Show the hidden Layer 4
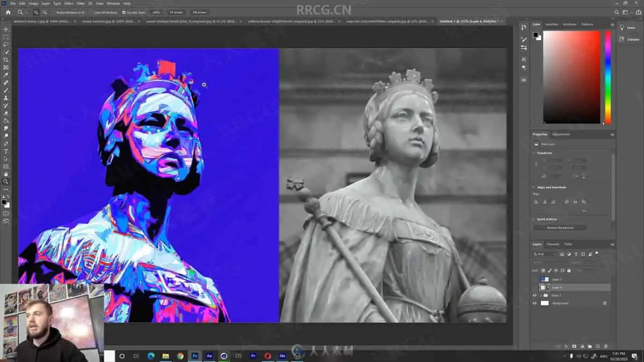 [535, 287]
